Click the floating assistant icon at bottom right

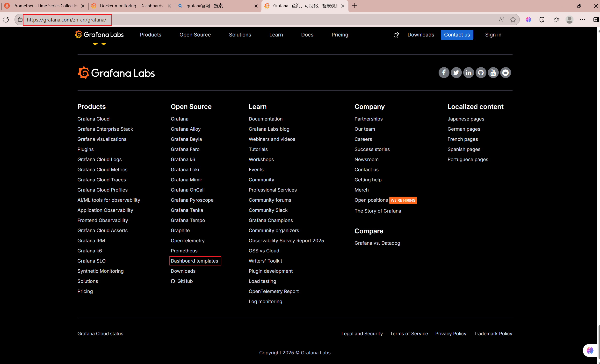(590, 350)
